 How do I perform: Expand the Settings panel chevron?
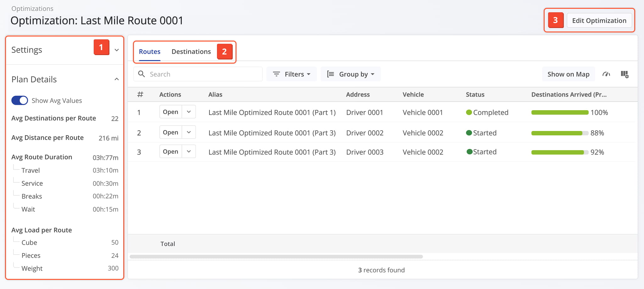pyautogui.click(x=117, y=50)
